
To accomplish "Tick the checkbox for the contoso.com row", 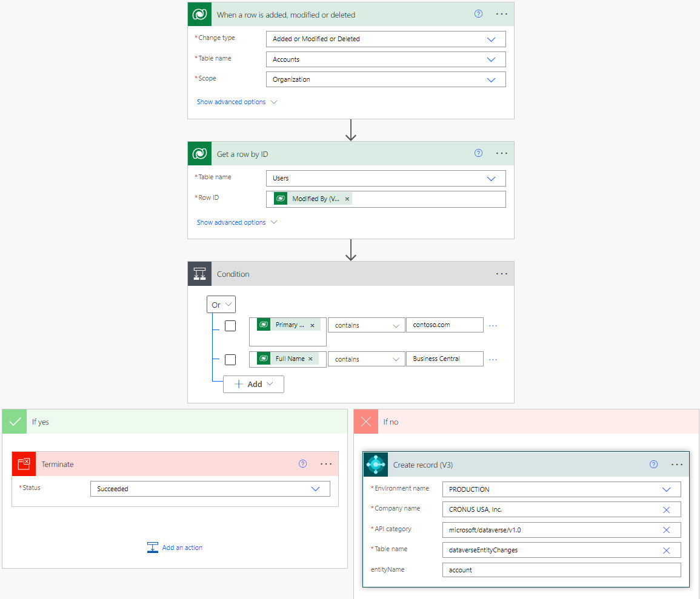I will point(230,326).
